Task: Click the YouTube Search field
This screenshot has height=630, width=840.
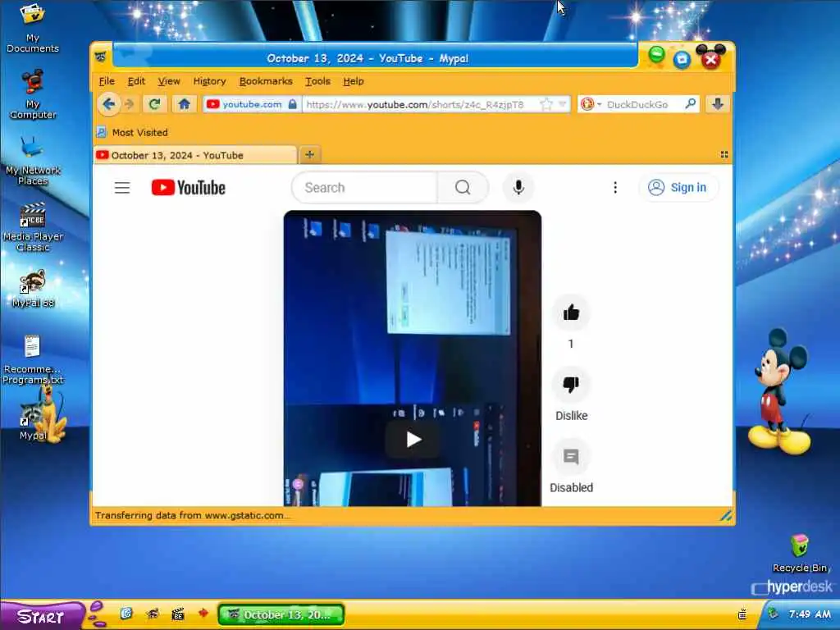Action: [365, 188]
